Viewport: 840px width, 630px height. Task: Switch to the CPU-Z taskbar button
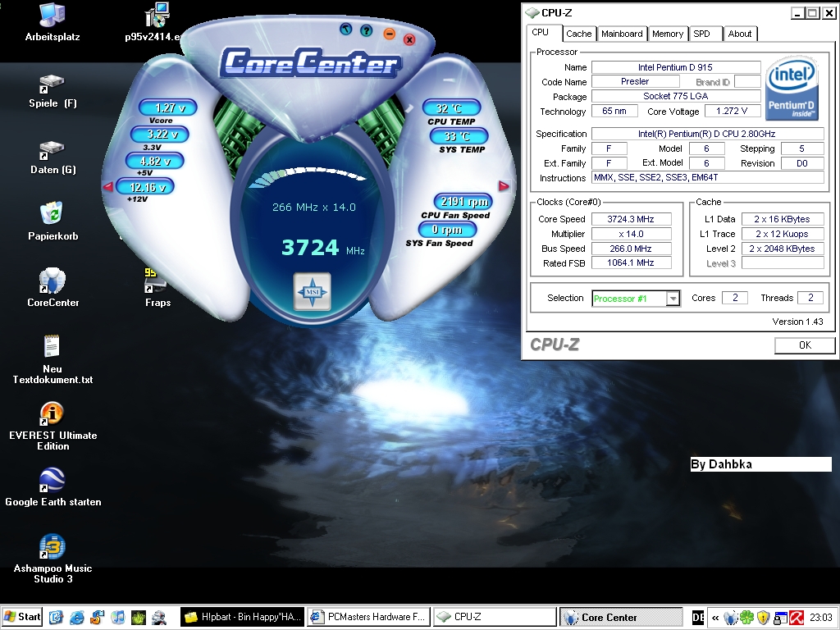pyautogui.click(x=494, y=617)
